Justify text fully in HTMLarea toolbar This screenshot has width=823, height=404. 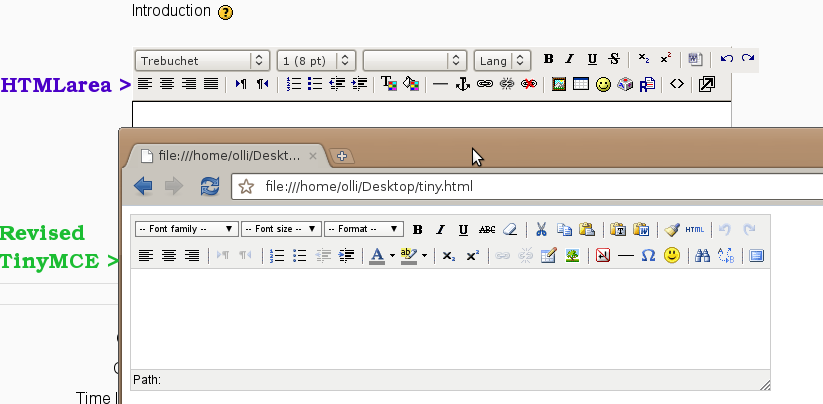210,83
